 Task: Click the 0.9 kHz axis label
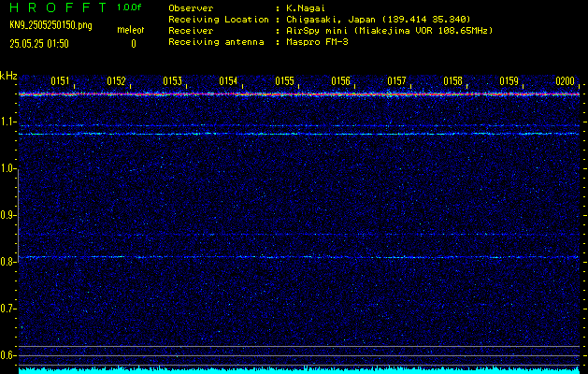tap(7, 215)
